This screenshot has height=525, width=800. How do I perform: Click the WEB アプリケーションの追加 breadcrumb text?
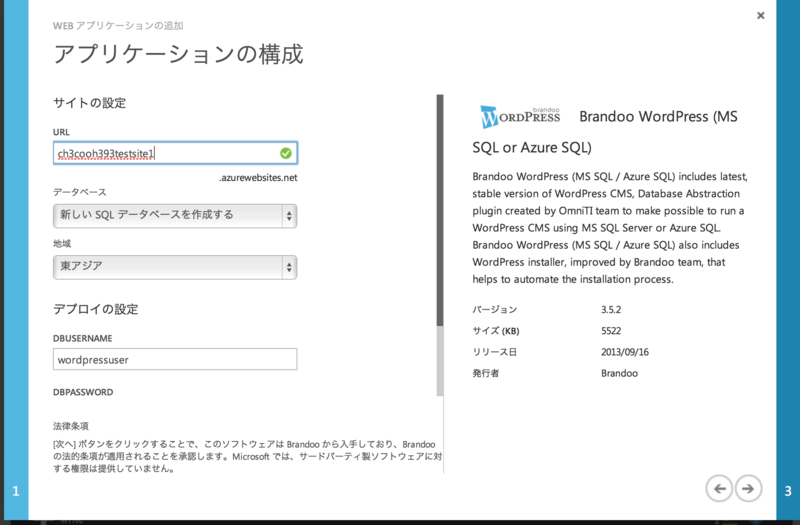[x=118, y=26]
